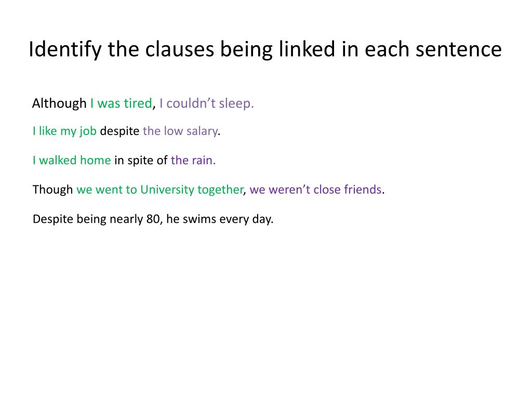Click the purple clause 'I couldn't sleep.'
The image size is (532, 399).
click(207, 103)
